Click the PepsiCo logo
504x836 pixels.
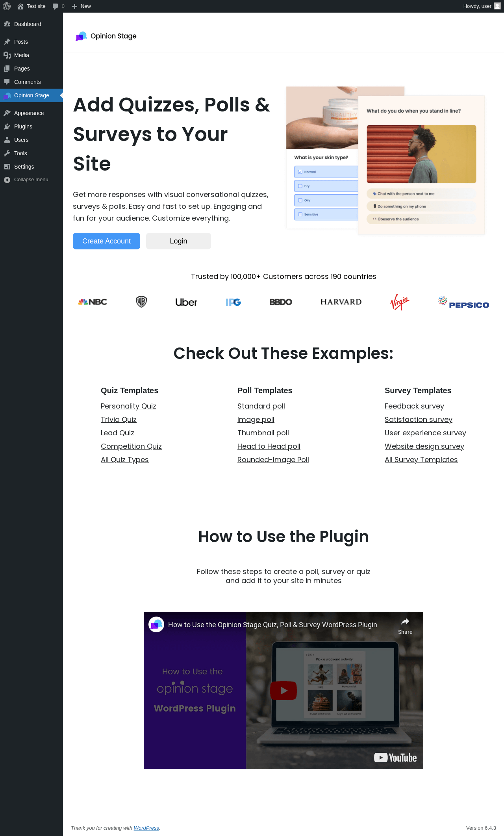click(x=463, y=303)
